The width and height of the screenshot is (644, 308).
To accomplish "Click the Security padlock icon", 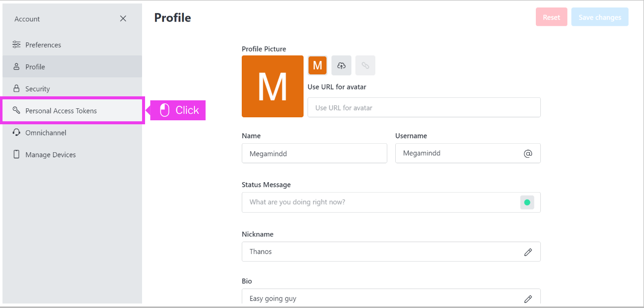I will (16, 88).
